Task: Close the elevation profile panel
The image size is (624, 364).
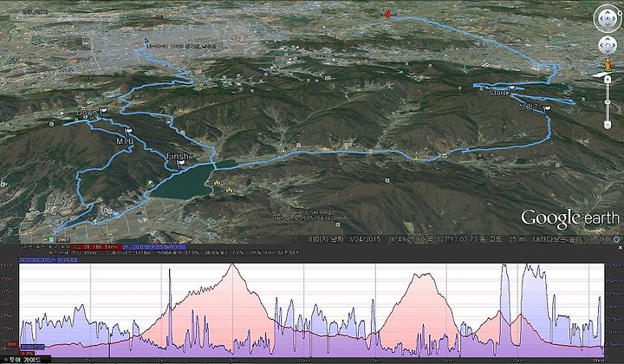Action: pos(620,248)
